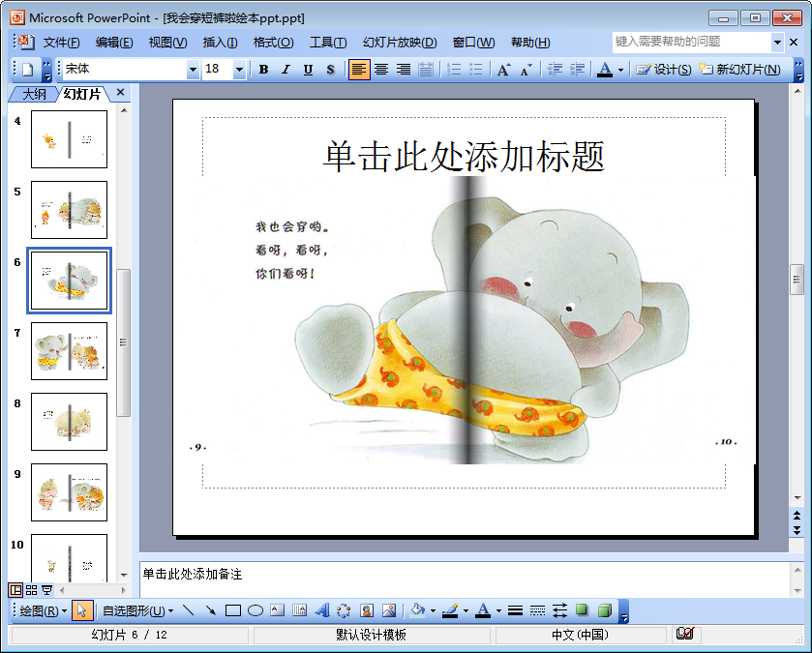Insert diagram or organization chart
The height and width of the screenshot is (653, 812).
(x=344, y=610)
